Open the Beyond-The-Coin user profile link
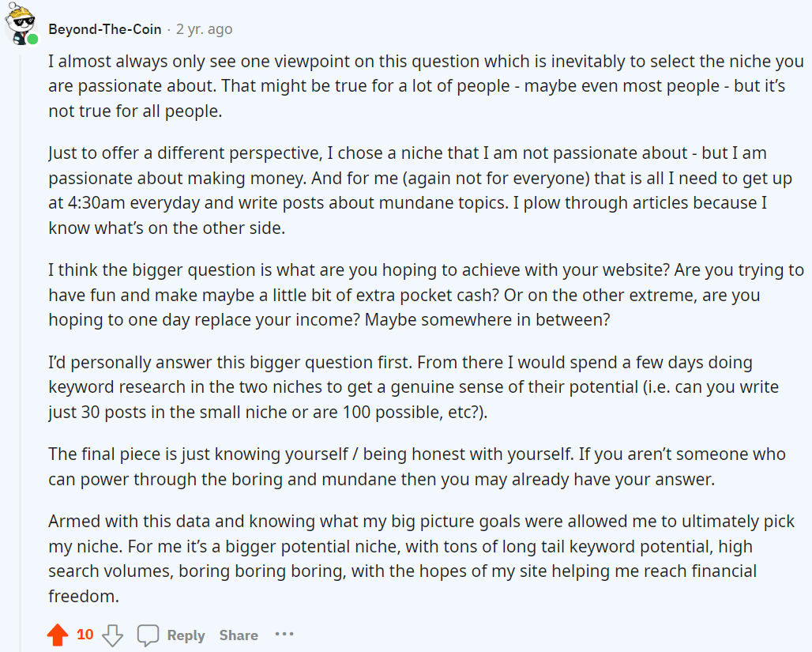 104,29
